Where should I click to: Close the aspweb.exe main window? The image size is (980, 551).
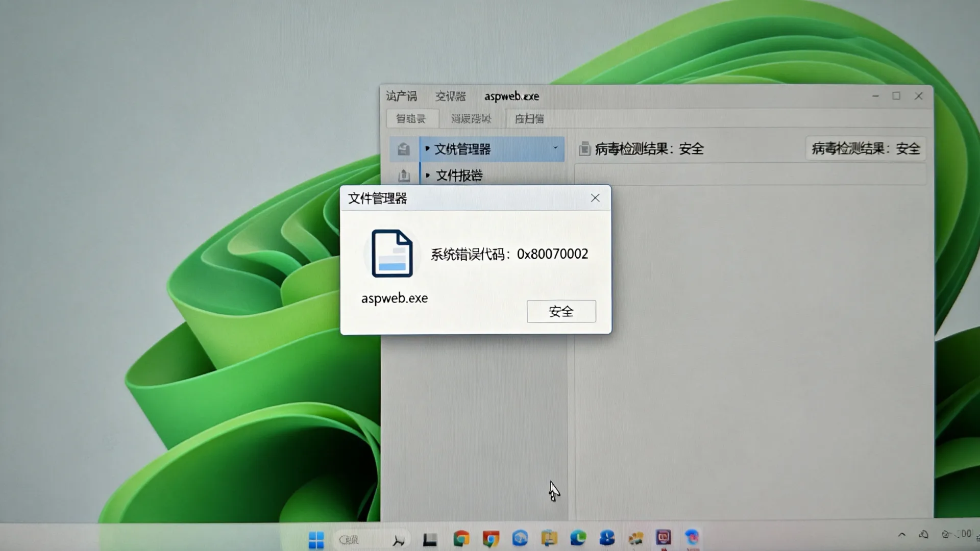point(919,96)
